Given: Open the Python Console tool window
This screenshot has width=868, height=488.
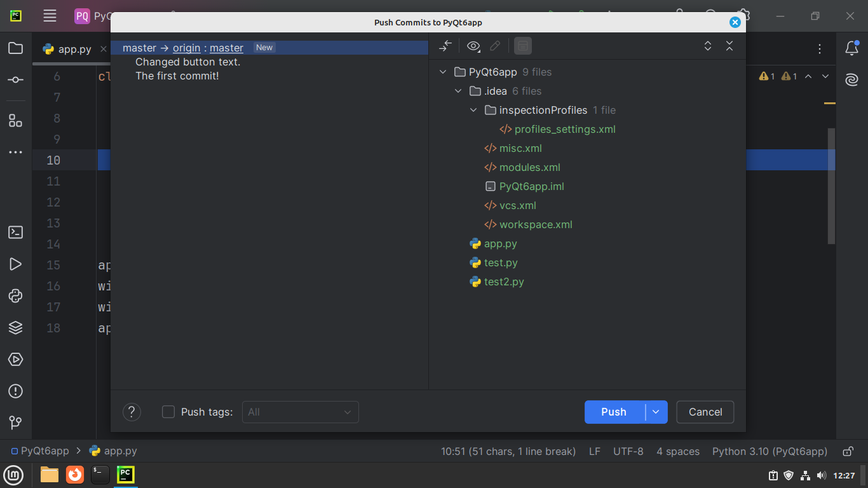Looking at the screenshot, I should 16,296.
